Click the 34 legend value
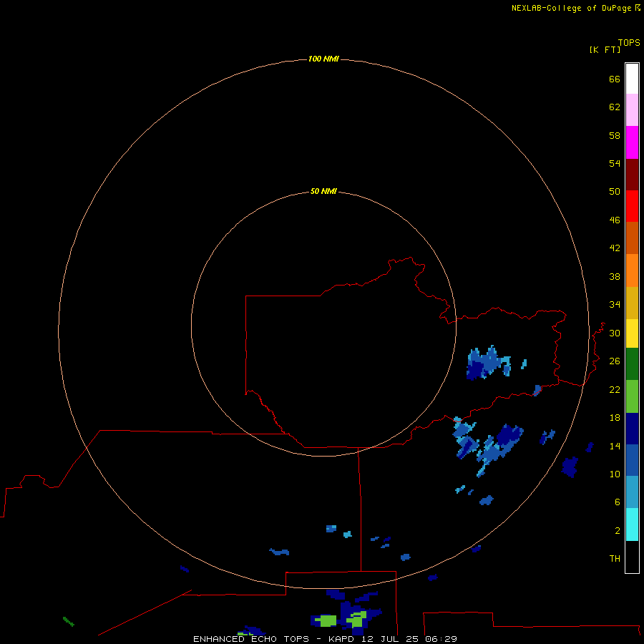Image resolution: width=644 pixels, height=644 pixels. click(615, 305)
